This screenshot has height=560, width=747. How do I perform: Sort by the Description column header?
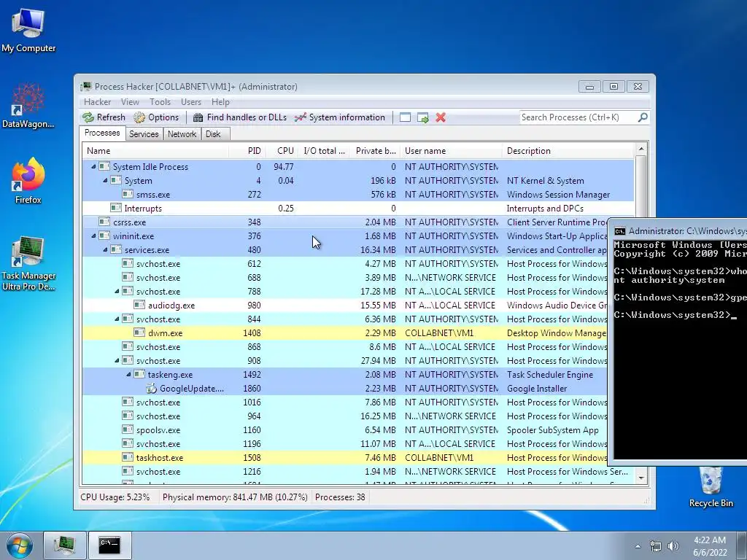coord(568,151)
